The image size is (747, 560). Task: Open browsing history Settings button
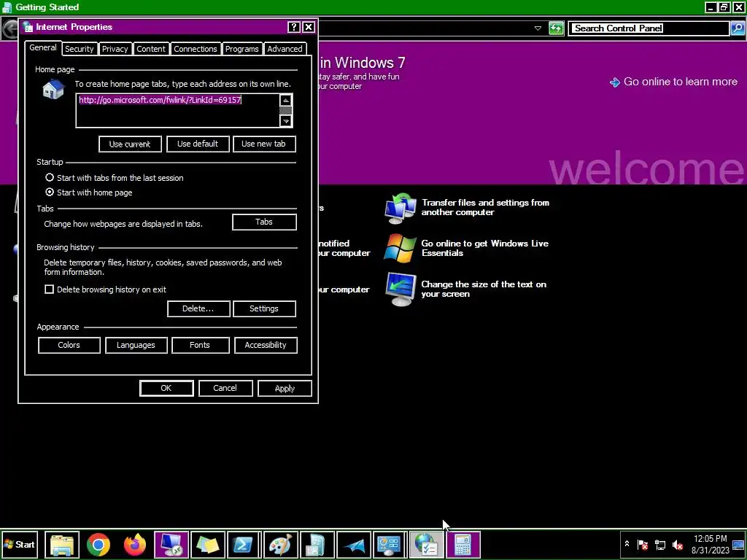point(264,308)
